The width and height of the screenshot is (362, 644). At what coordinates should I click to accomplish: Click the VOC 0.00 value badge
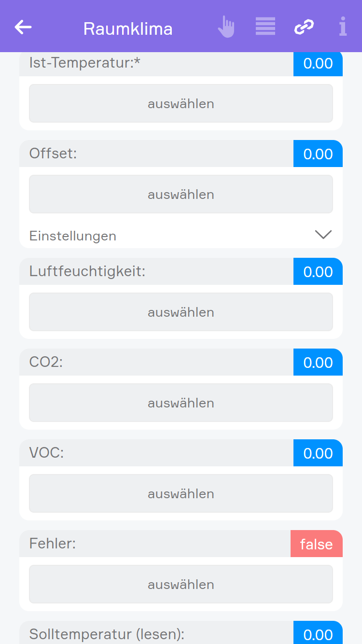click(x=318, y=453)
